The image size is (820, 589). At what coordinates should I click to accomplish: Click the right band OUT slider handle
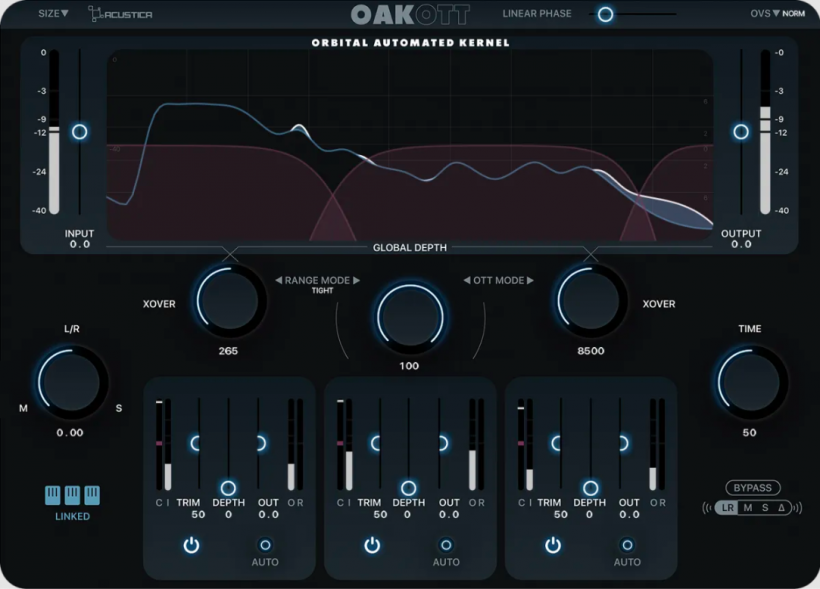(x=623, y=443)
